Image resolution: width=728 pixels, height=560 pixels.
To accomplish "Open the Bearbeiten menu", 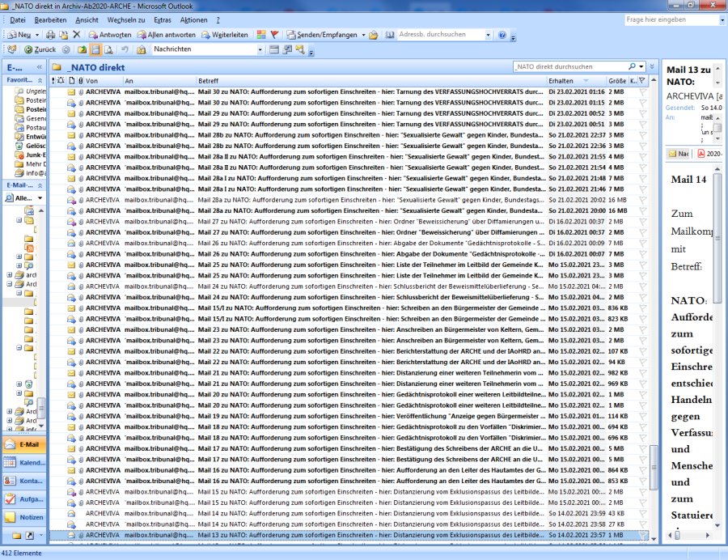I will point(50,20).
